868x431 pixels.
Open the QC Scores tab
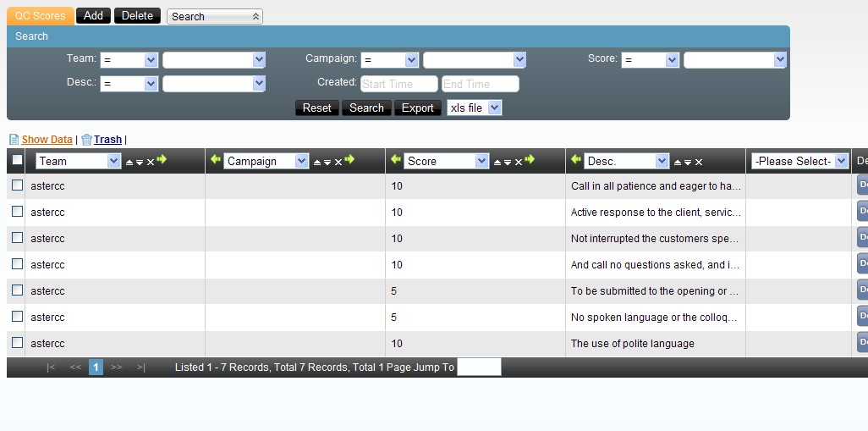pos(40,16)
